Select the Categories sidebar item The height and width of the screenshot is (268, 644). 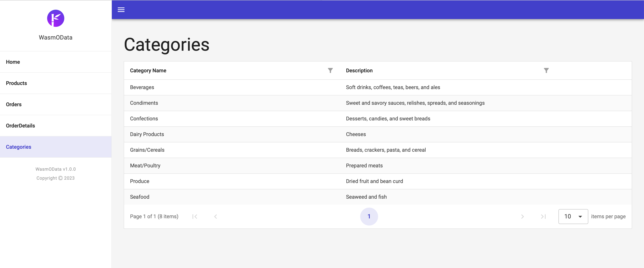[18, 147]
